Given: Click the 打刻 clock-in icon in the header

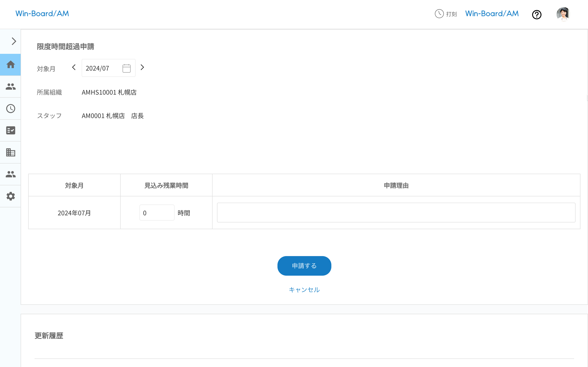Looking at the screenshot, I should [x=439, y=14].
